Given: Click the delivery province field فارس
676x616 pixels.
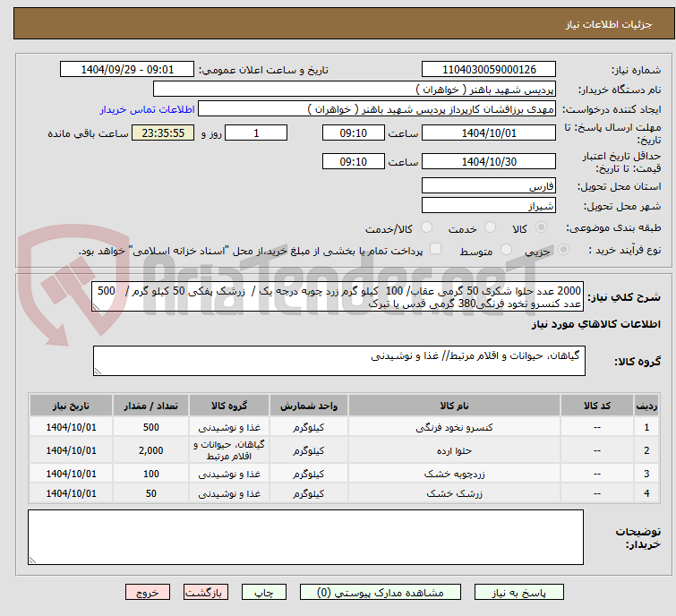Looking at the screenshot, I should click(x=489, y=186).
